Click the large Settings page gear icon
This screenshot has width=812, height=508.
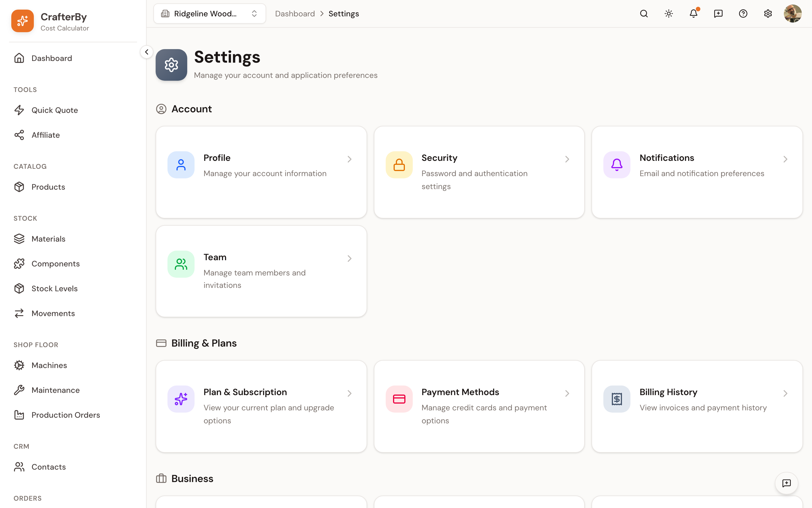(171, 65)
